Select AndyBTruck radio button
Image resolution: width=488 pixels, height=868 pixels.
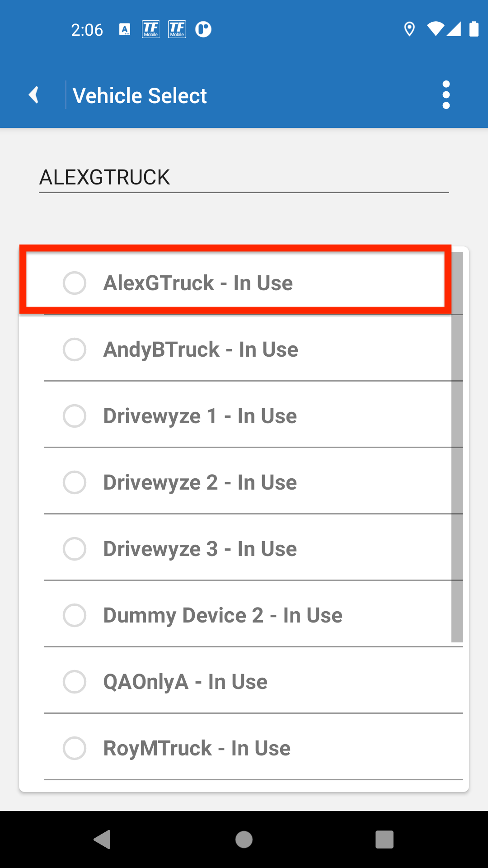point(75,349)
